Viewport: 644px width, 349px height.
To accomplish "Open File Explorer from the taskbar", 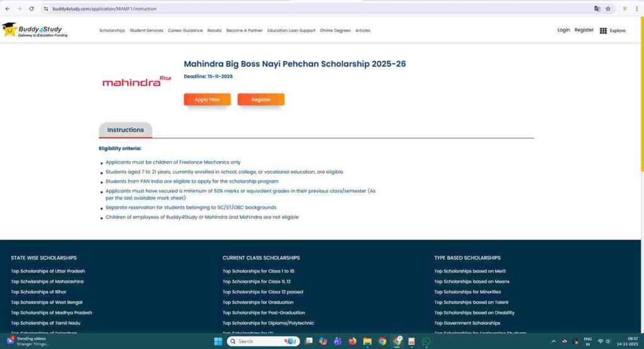I will tap(367, 341).
